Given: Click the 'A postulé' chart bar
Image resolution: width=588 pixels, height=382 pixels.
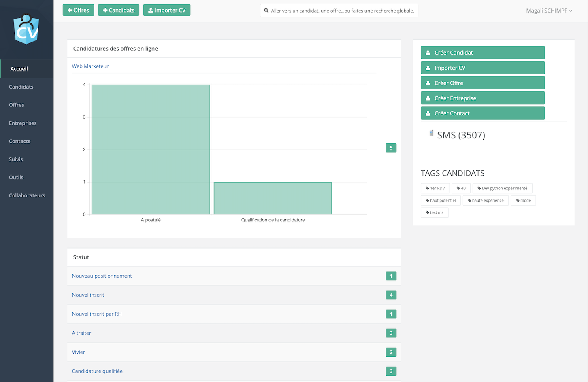Looking at the screenshot, I should click(x=151, y=150).
